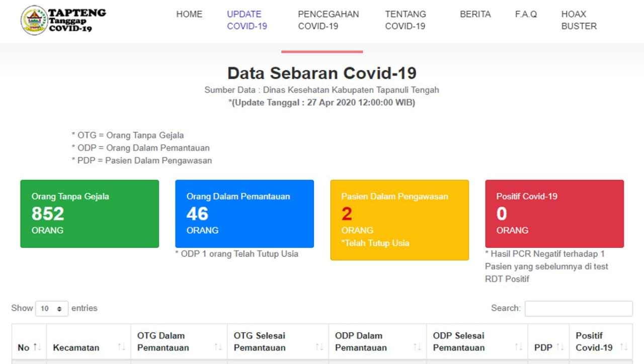The width and height of the screenshot is (644, 364).
Task: Open the HOME menu item
Action: pyautogui.click(x=189, y=14)
